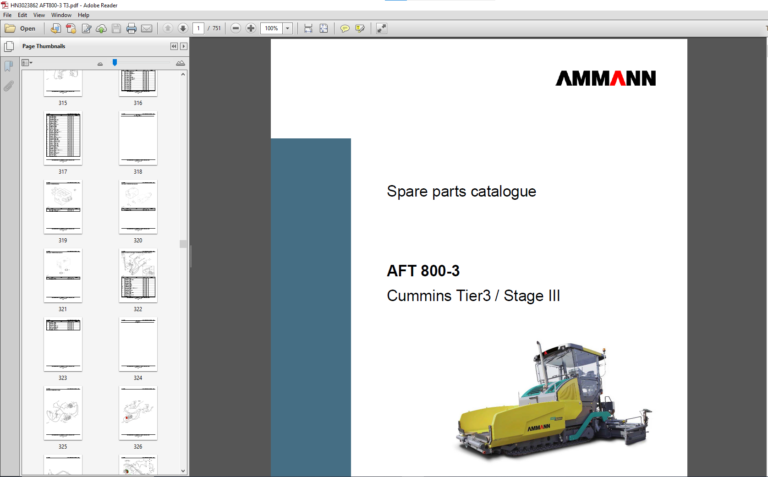Toggle the Page Thumbnails panel icon
The height and width of the screenshot is (477, 768).
9,46
